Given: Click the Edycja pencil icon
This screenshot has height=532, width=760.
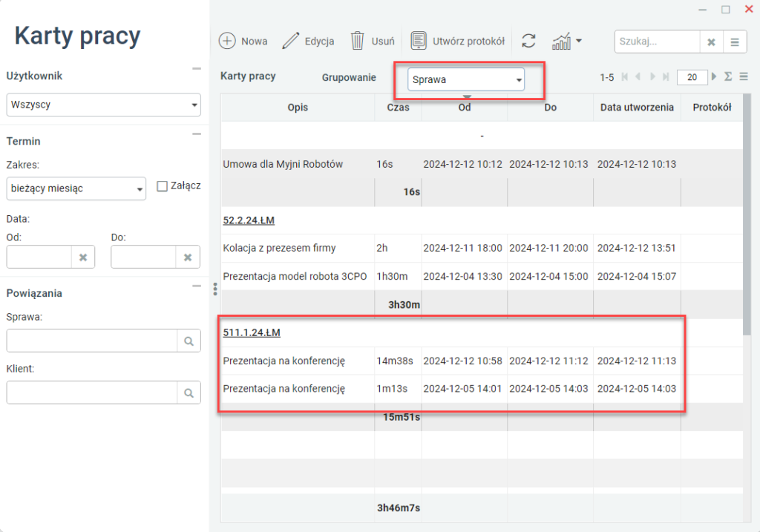Looking at the screenshot, I should coord(290,42).
